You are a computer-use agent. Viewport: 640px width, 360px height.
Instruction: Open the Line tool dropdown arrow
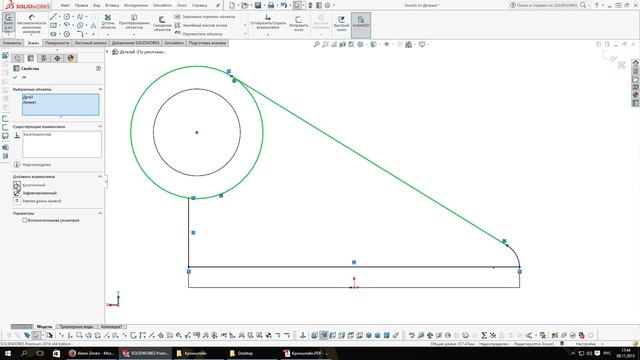[60, 17]
